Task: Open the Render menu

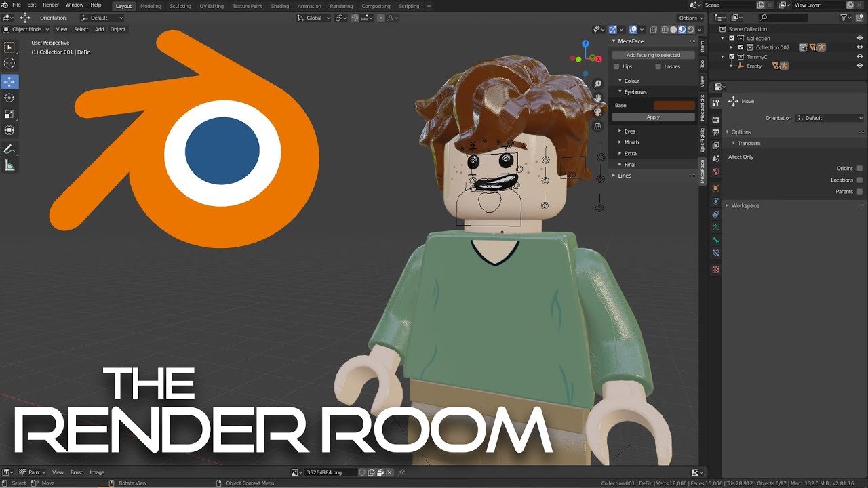Action: pos(51,5)
